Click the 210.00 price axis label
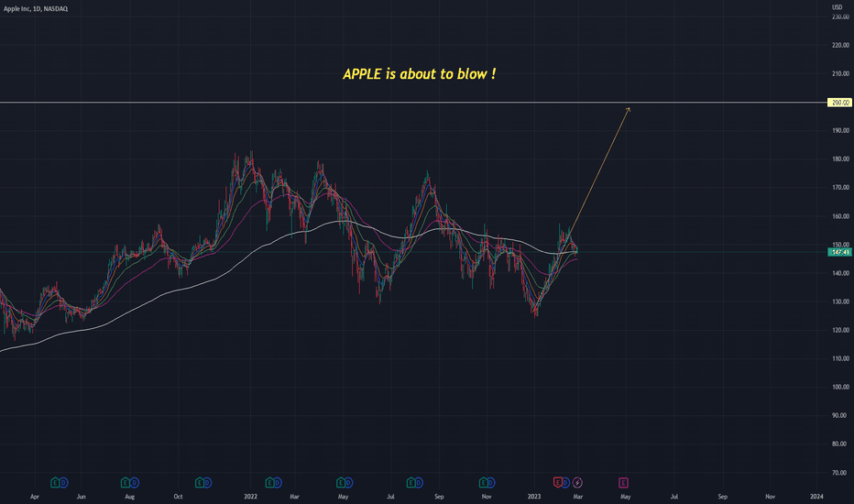This screenshot has height=504, width=854. click(840, 73)
